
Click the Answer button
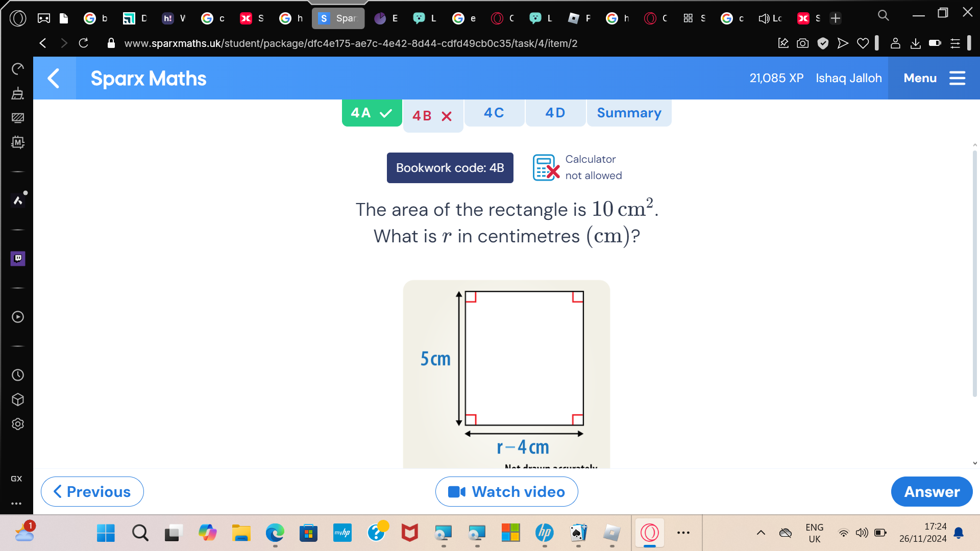pyautogui.click(x=932, y=491)
